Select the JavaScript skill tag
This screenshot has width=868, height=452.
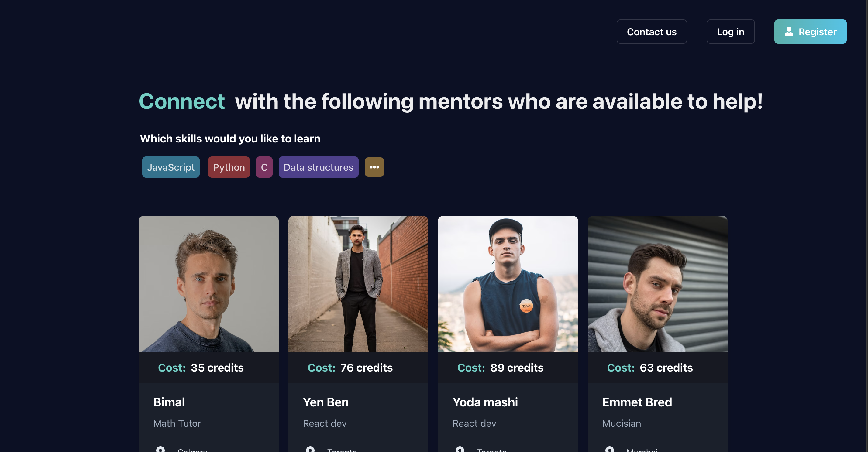click(171, 167)
